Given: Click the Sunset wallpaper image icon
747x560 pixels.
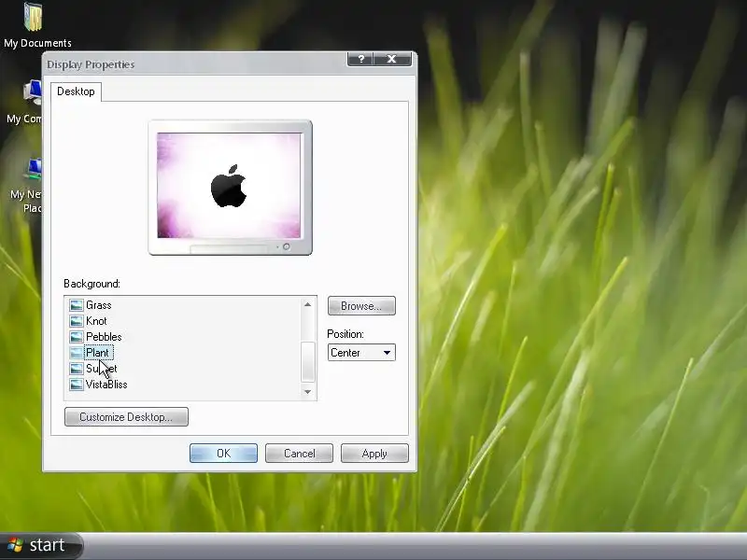Looking at the screenshot, I should coord(77,369).
